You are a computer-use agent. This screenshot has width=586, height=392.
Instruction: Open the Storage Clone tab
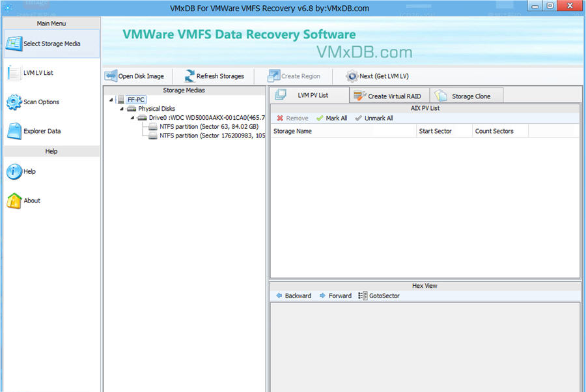pos(466,95)
